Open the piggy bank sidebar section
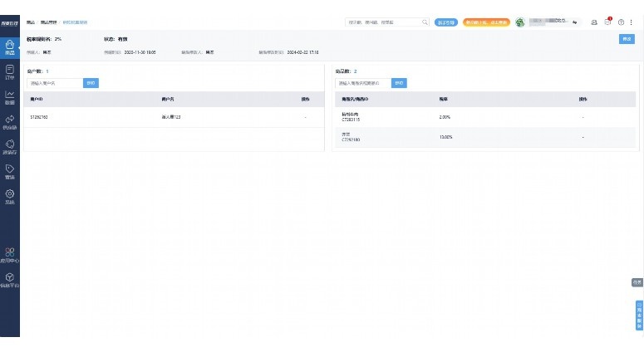This screenshot has width=644, height=352. pos(10,147)
